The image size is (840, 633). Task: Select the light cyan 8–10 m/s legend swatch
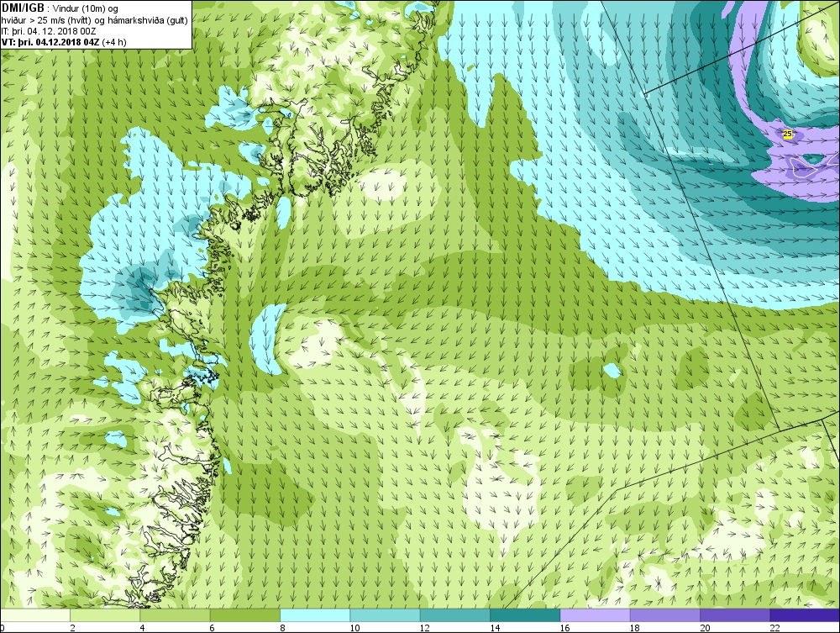tap(315, 615)
